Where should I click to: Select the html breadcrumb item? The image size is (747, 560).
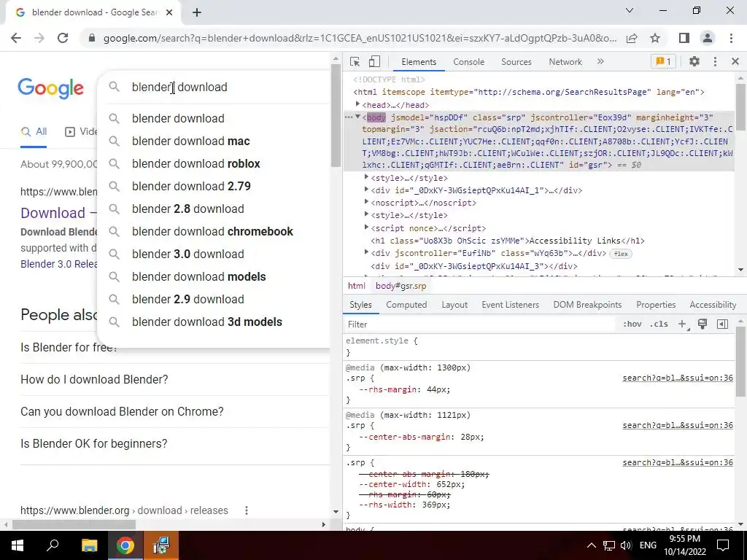point(356,286)
